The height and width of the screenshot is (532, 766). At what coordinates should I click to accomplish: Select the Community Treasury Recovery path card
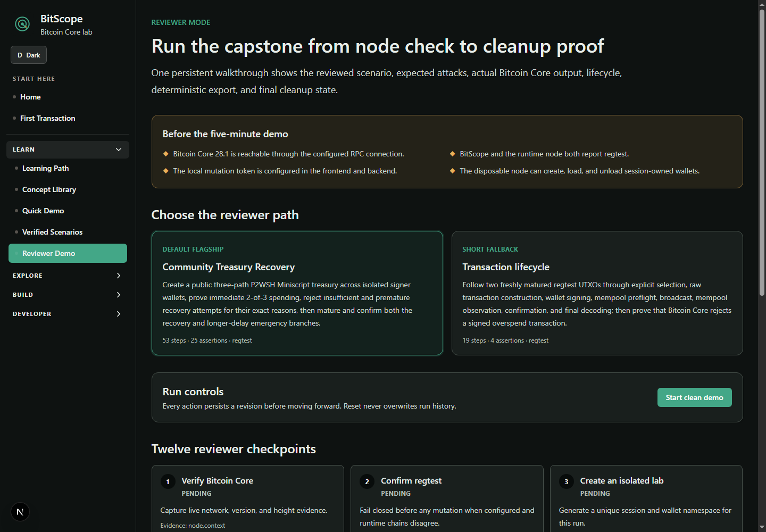297,293
